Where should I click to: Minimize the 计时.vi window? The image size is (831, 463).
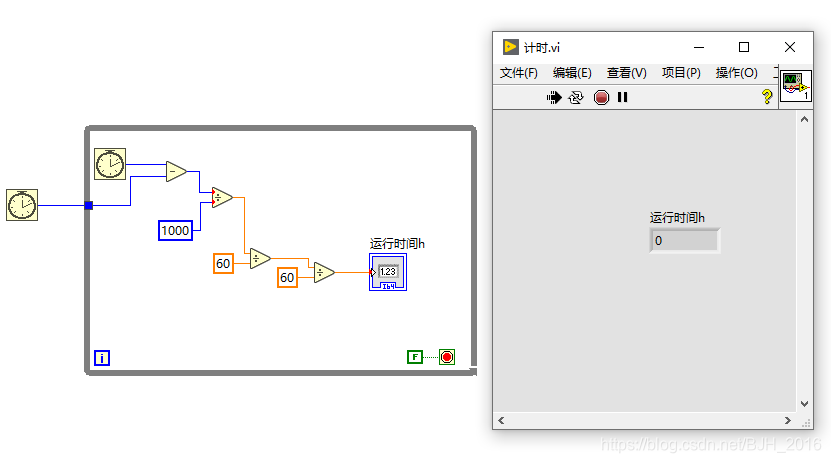(x=699, y=47)
